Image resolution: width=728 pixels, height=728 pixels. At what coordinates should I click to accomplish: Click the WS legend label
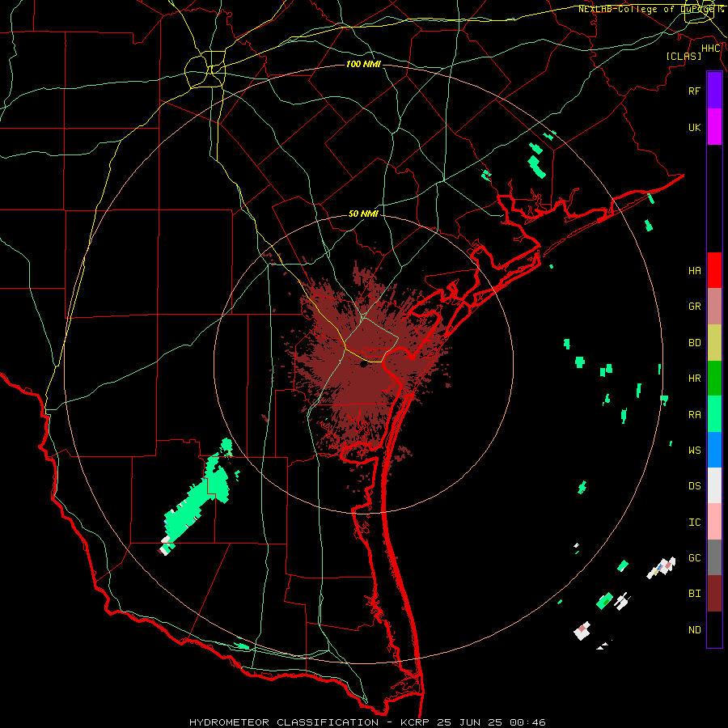[694, 451]
